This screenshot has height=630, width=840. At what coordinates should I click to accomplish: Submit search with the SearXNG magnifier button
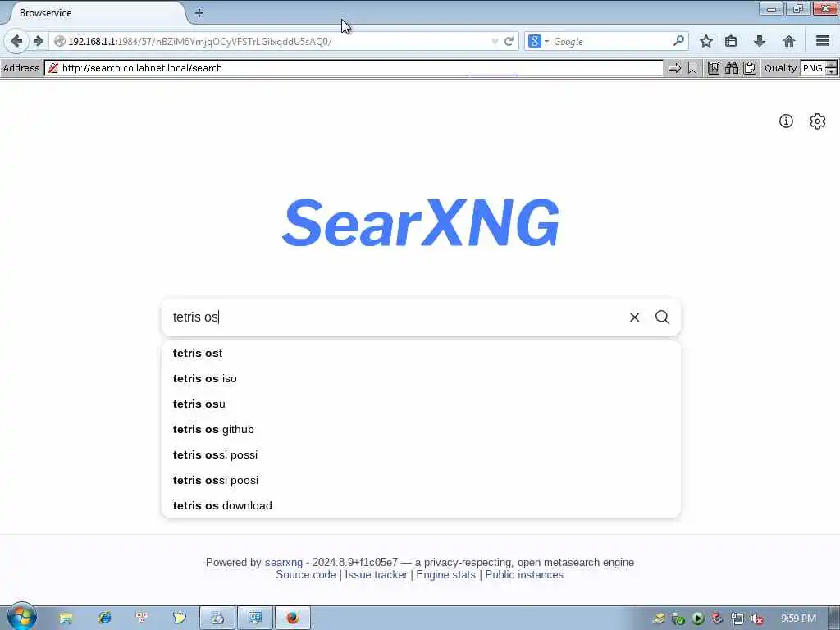[x=663, y=317]
